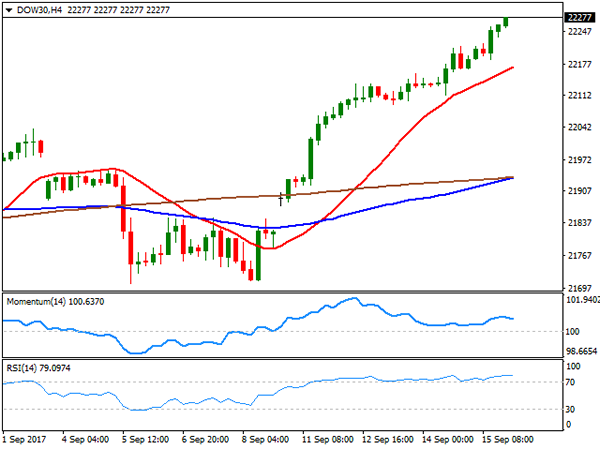Click the 21972 price axis label
The width and height of the screenshot is (600, 450).
(x=579, y=160)
